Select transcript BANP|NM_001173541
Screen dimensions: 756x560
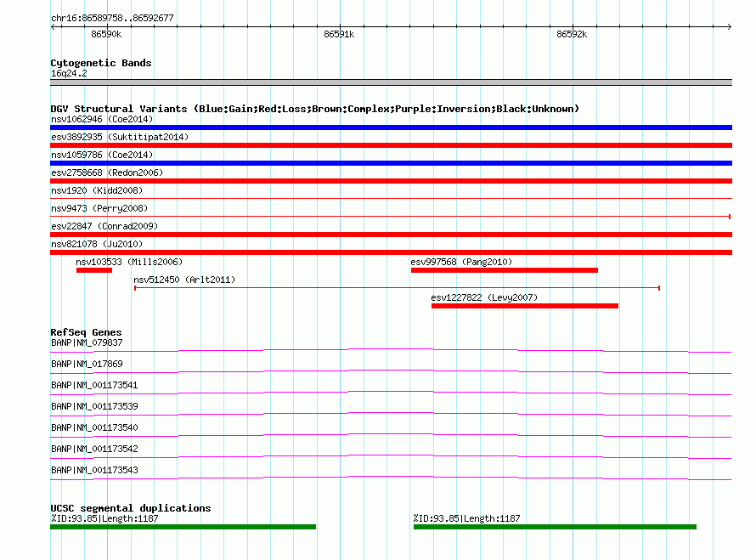tap(94, 386)
